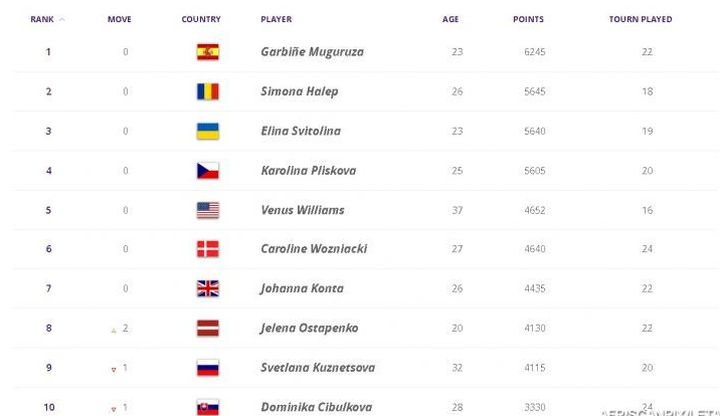720x416 pixels.
Task: Click the Denmark flag icon
Action: (x=208, y=249)
